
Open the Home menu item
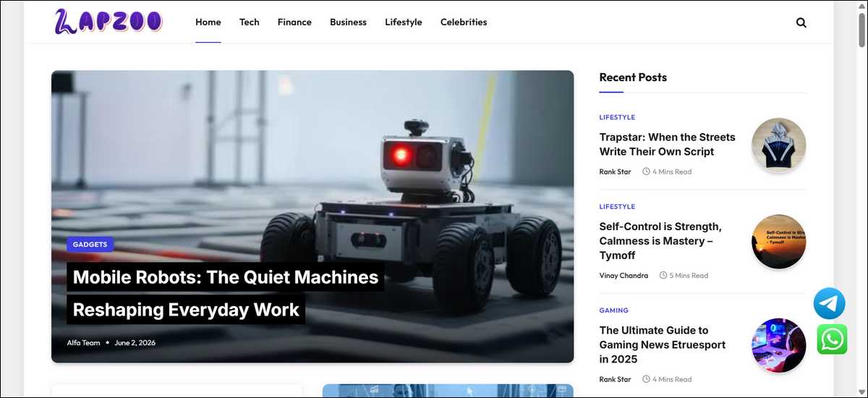(x=208, y=22)
